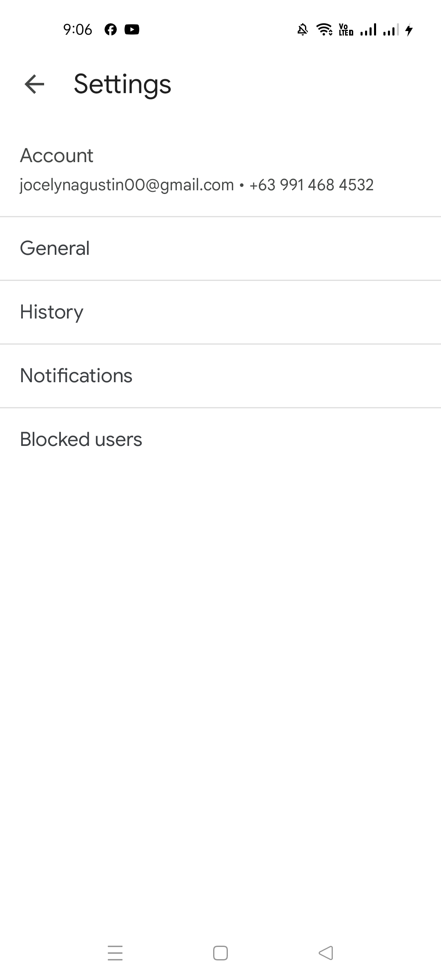The width and height of the screenshot is (441, 980).
Task: Open Notifications settings
Action: click(76, 376)
